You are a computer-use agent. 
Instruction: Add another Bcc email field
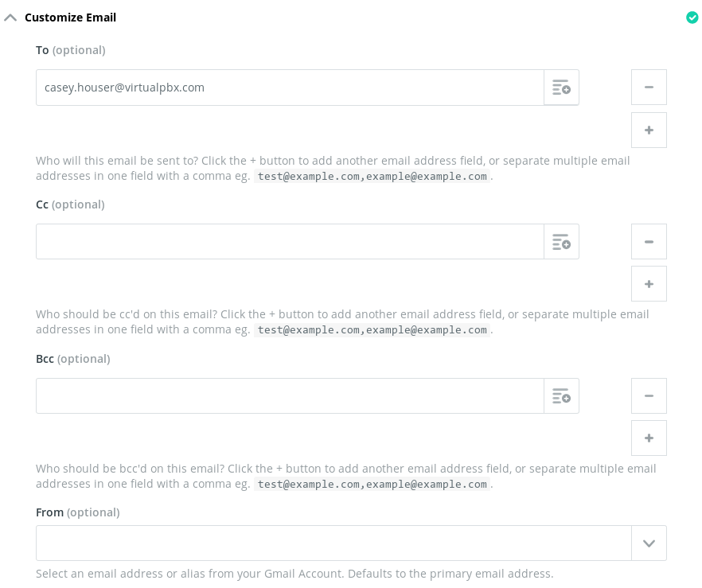649,438
